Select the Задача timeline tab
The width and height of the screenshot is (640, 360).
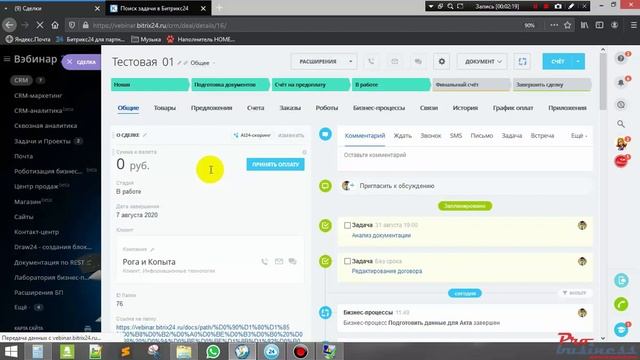coord(511,136)
